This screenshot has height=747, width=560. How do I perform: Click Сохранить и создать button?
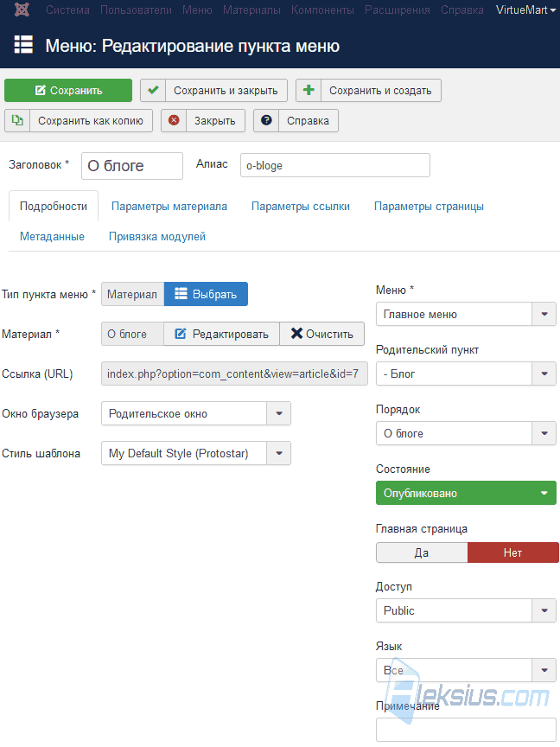(368, 90)
